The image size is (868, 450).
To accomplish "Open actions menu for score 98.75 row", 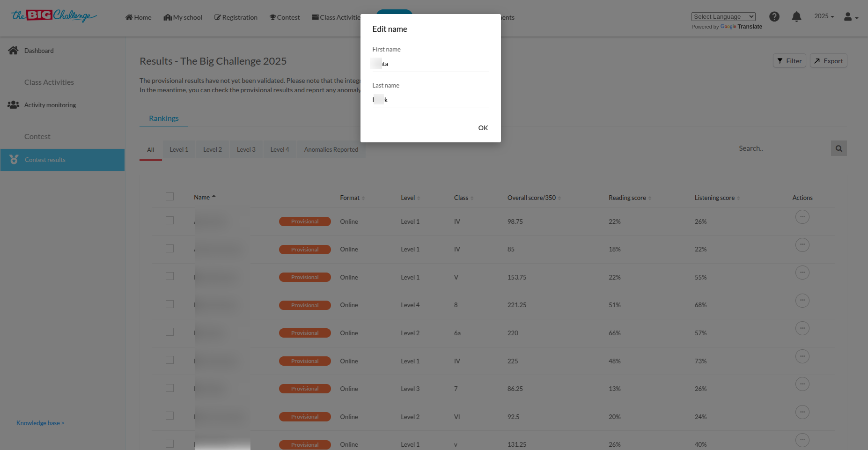I will click(802, 217).
